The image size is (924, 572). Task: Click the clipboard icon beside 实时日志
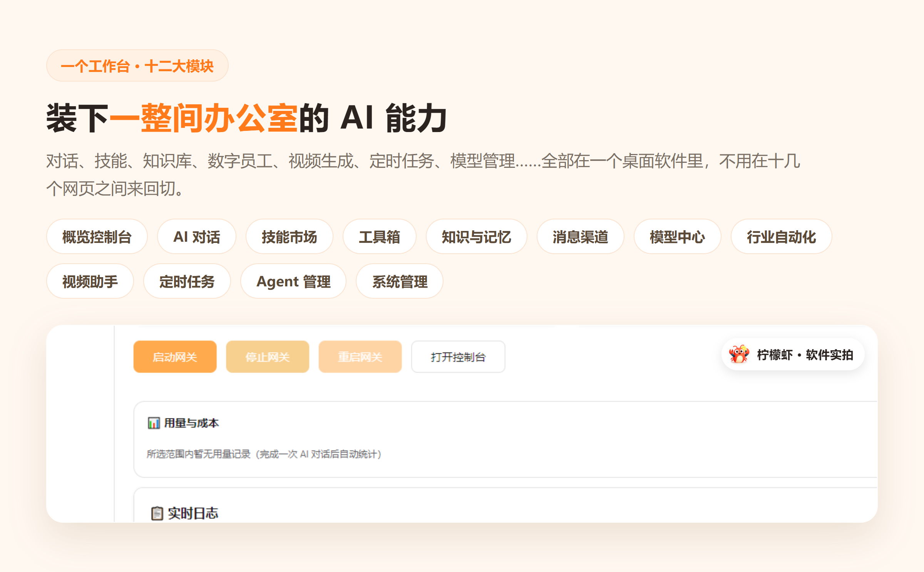tap(157, 513)
